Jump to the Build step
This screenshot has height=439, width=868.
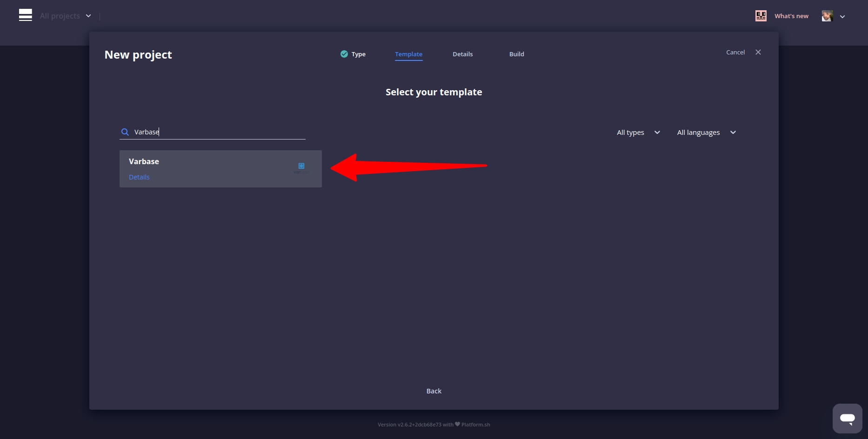coord(516,54)
